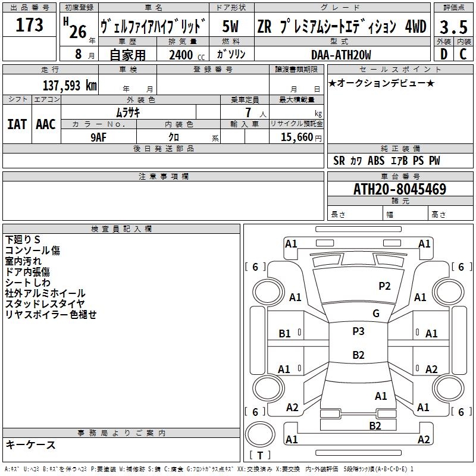Click the 高さ dimension label
The width and height of the screenshot is (476, 476).
[439, 215]
